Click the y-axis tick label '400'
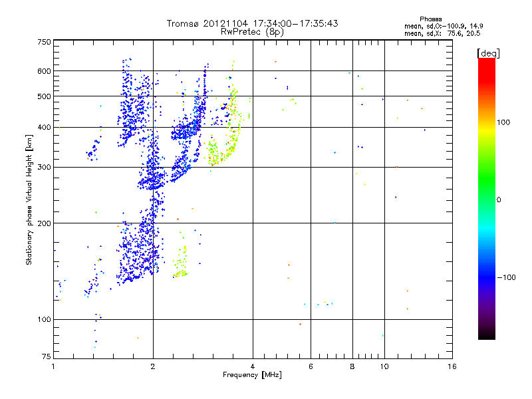Screen dimensions: 532x399 coord(44,127)
